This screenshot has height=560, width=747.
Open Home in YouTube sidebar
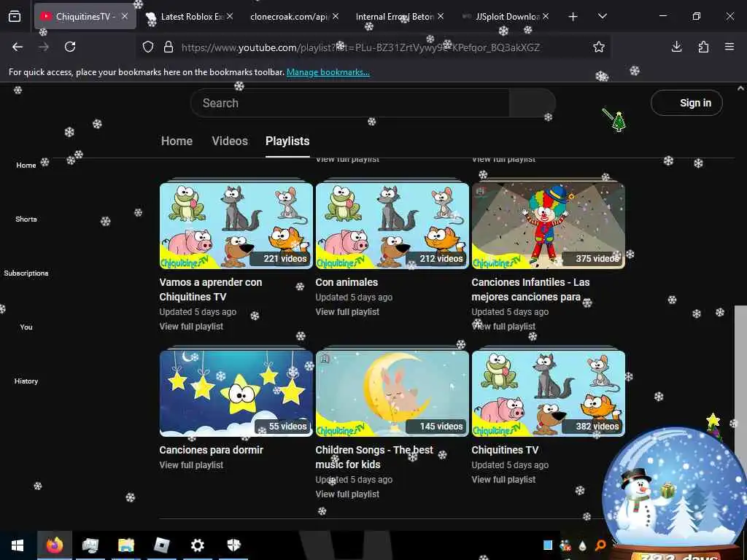coord(26,166)
